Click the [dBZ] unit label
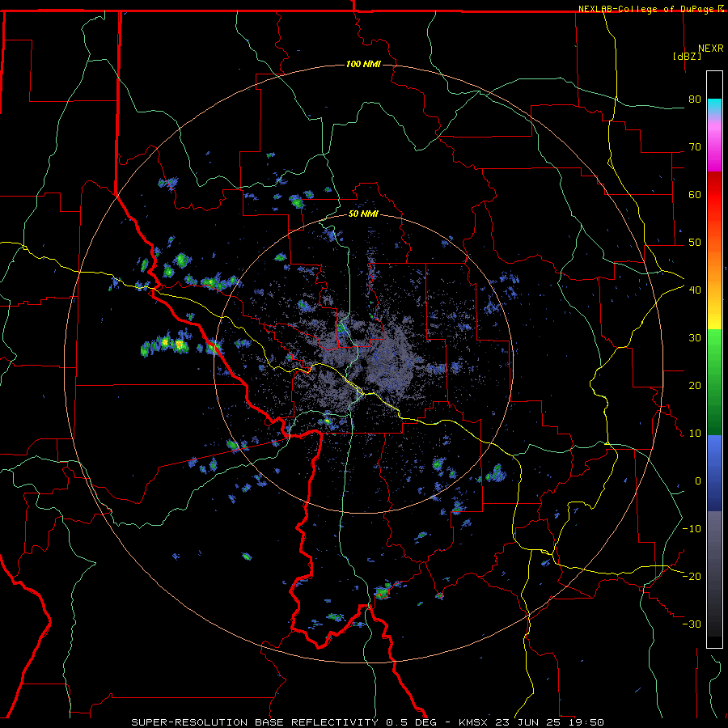The image size is (728, 728). [x=687, y=56]
